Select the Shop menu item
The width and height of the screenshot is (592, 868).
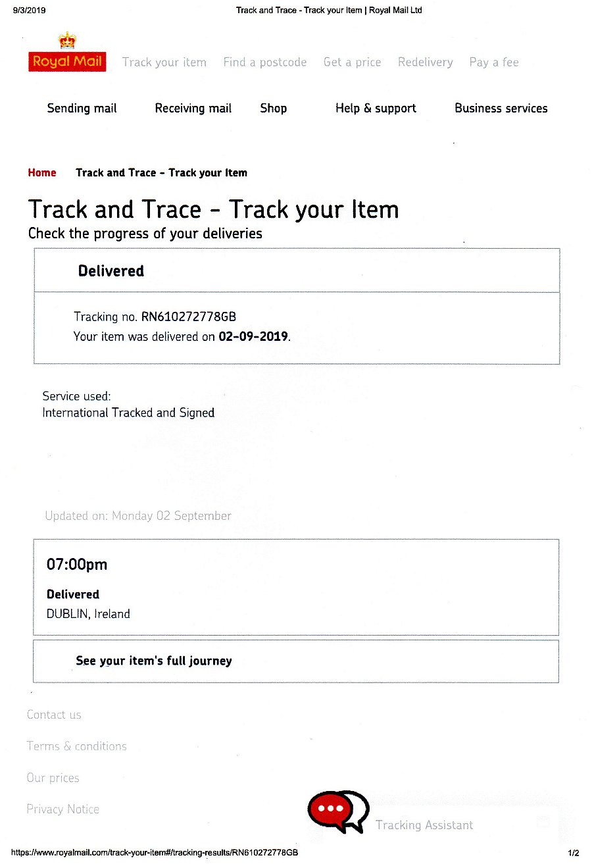pos(273,109)
